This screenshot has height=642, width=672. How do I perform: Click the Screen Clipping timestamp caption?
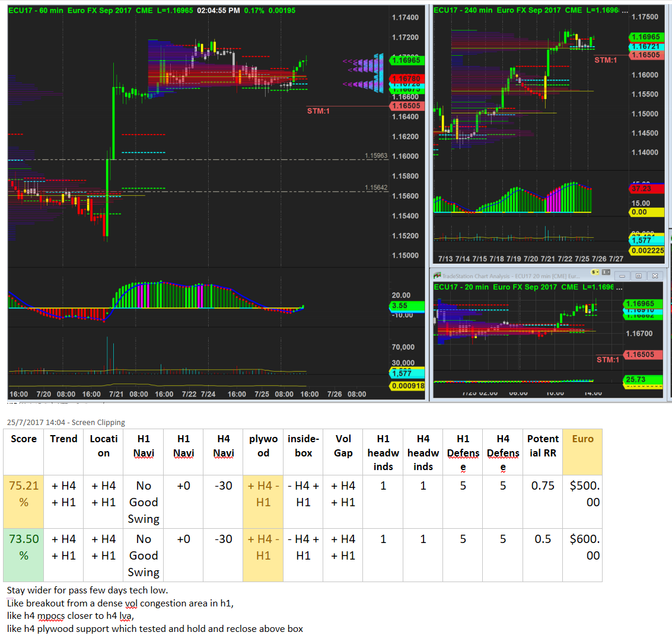66,422
